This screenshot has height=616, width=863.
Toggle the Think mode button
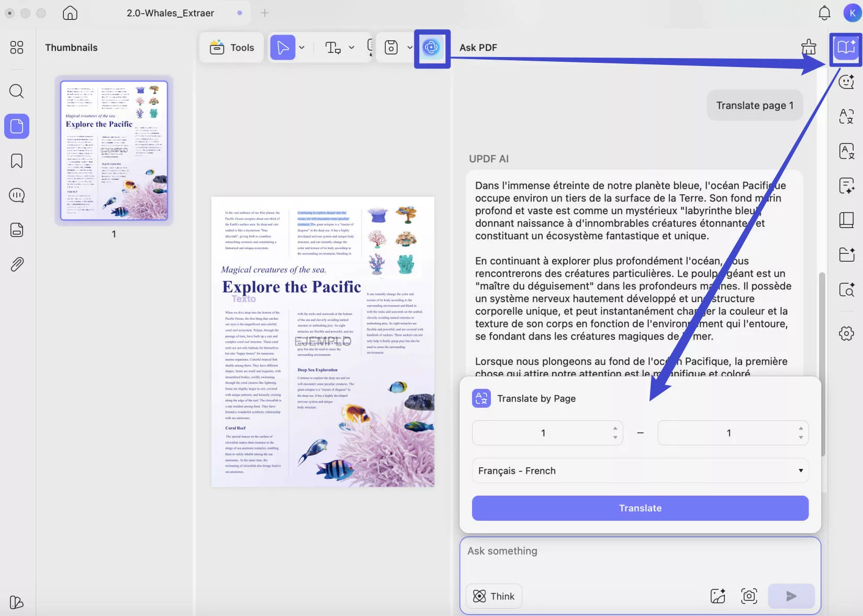(494, 596)
